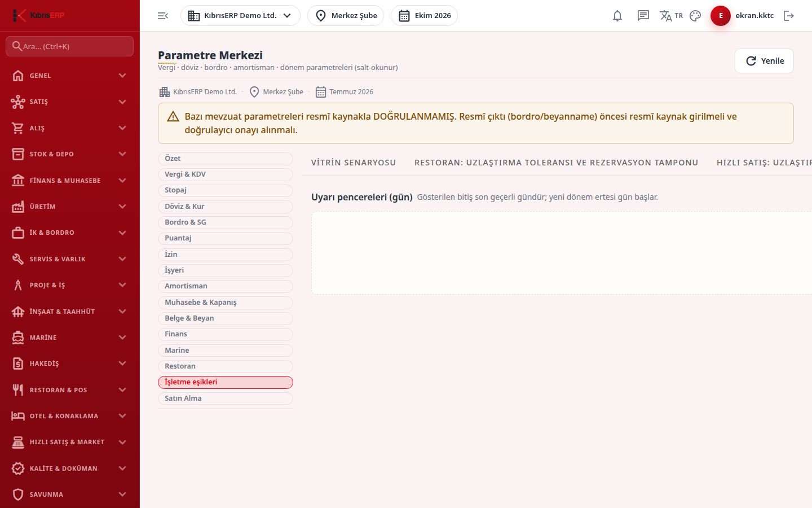Image resolution: width=812 pixels, height=508 pixels.
Task: Click the KıbrısERP logo
Action: tap(38, 15)
